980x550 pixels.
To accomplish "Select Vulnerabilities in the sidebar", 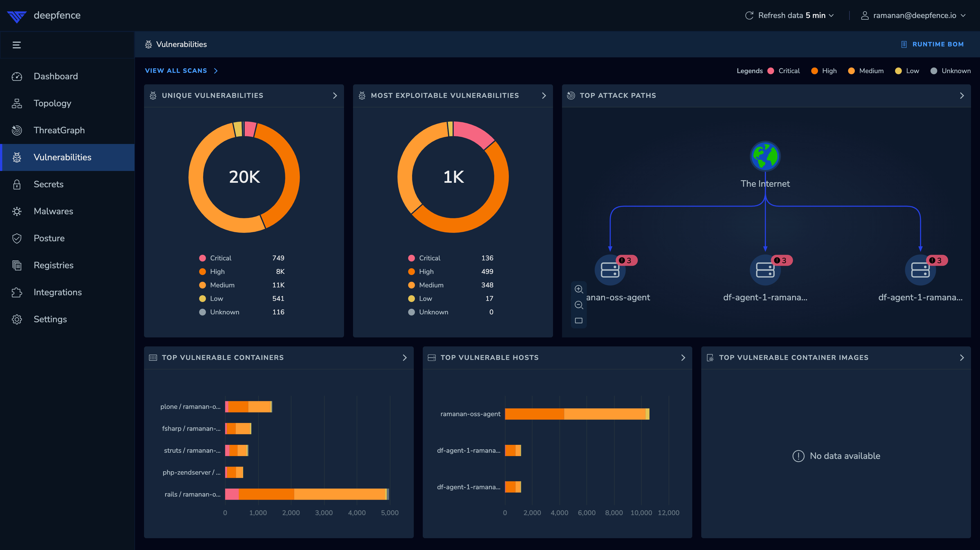I will [67, 157].
